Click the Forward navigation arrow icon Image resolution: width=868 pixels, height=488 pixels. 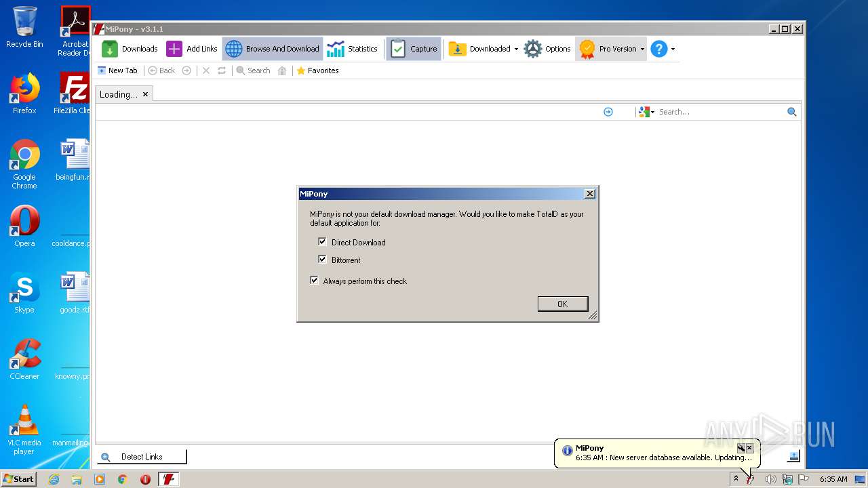186,70
